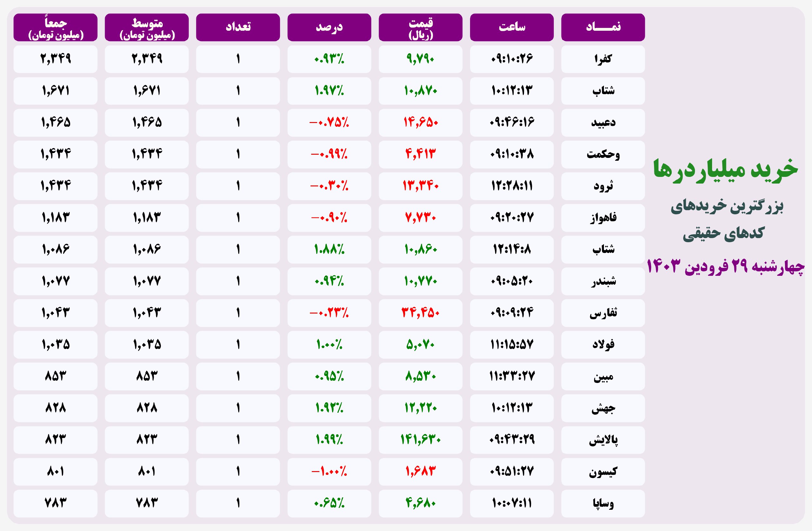
Task: Click the red price ۳۴,۴۵۰ cell
Action: click(420, 313)
